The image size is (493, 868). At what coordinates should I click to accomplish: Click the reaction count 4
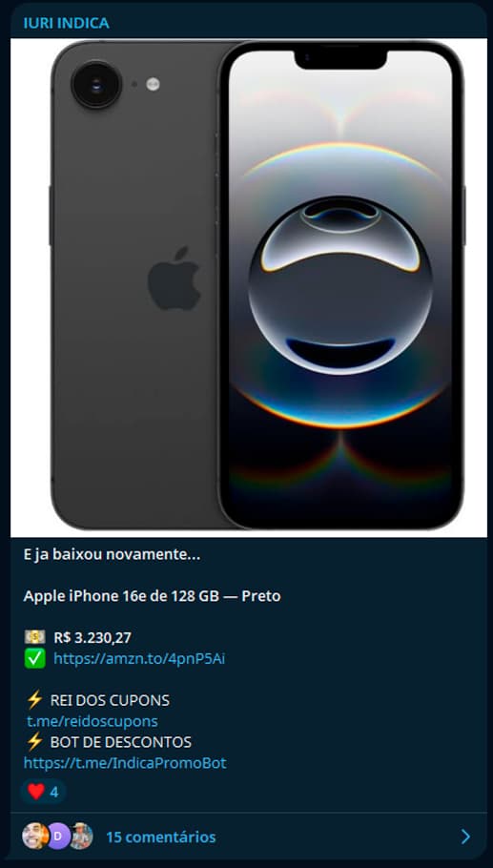click(x=54, y=792)
